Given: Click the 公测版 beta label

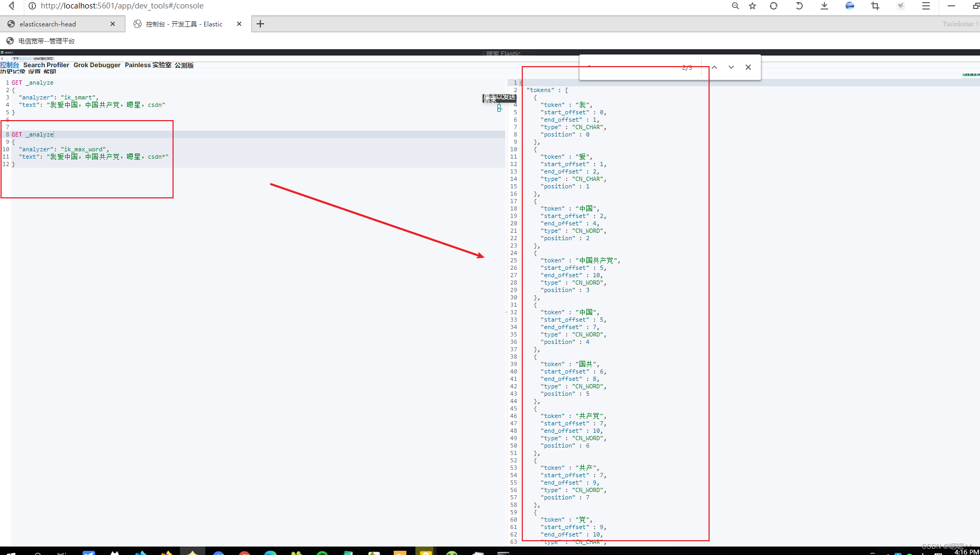Looking at the screenshot, I should click(x=184, y=65).
